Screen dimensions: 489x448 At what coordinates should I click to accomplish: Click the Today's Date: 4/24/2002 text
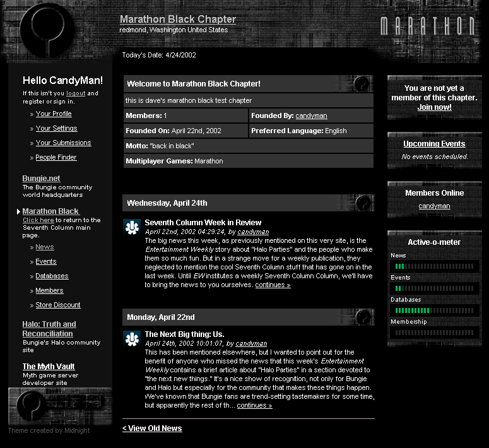[x=159, y=56]
